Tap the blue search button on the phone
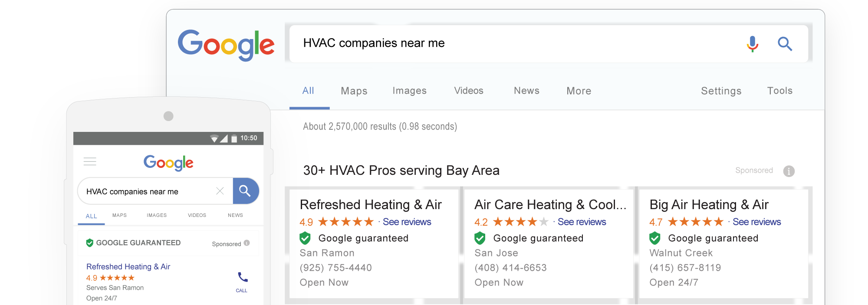868x305 pixels. 246,191
